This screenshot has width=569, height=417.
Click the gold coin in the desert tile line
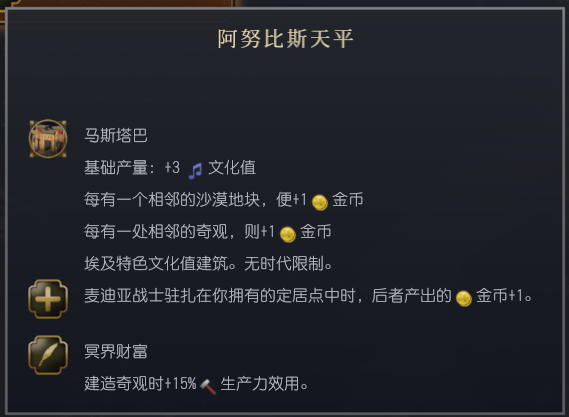[320, 203]
